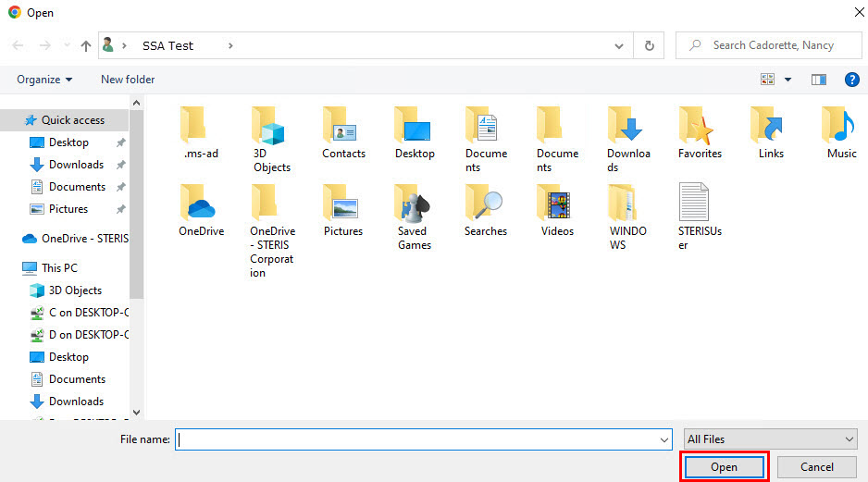The height and width of the screenshot is (482, 868).
Task: Go up one folder level
Action: pyautogui.click(x=86, y=45)
